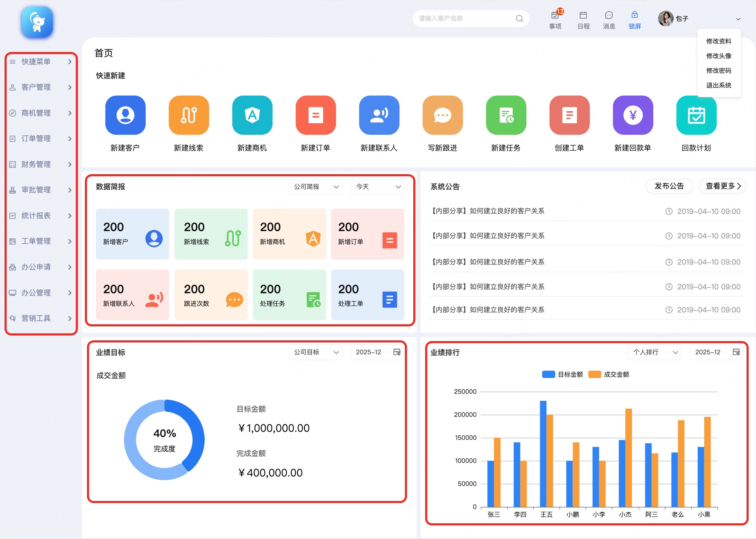Image resolution: width=756 pixels, height=539 pixels.
Task: Click the 新建联系人 icon
Action: 379,115
